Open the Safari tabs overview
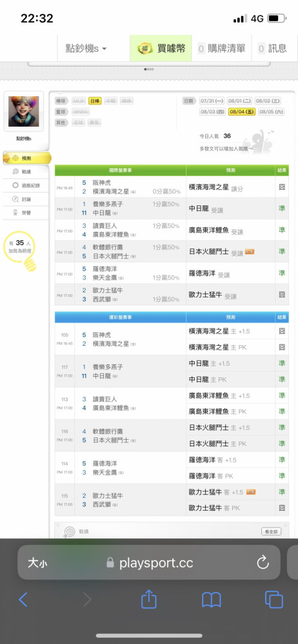The image size is (298, 644). pos(273,600)
